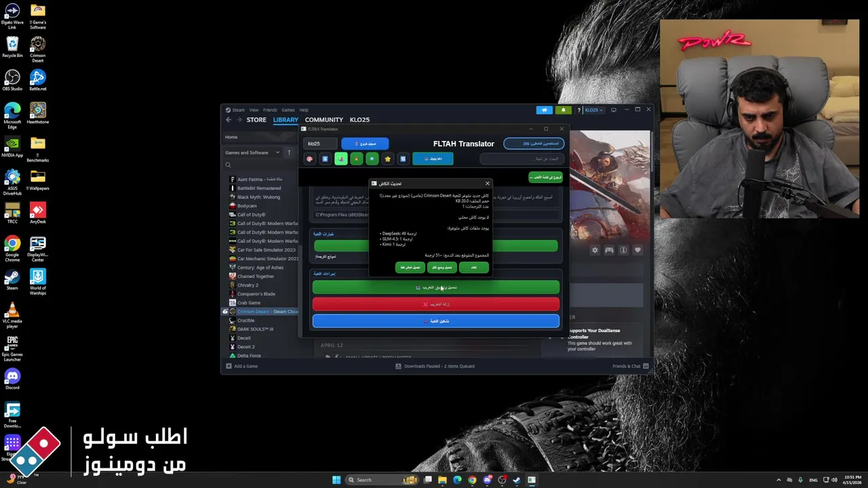Open Battle.net desktop shortcut
This screenshot has height=488, width=868.
(x=38, y=80)
